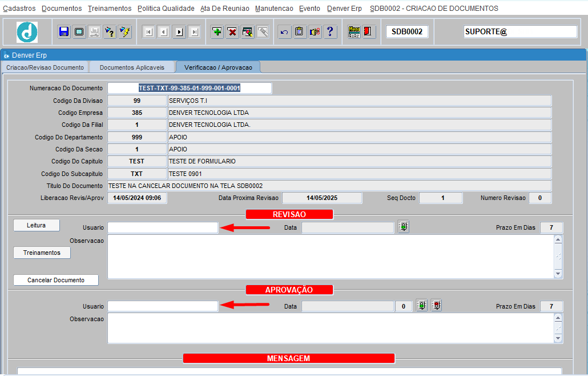Viewport: 588px width, 376px height.
Task: Click the Revisao Data field
Action: 348,227
